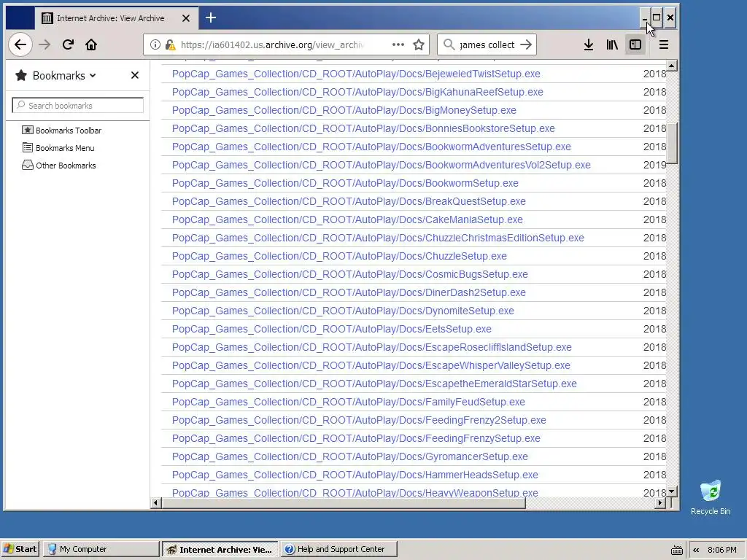Image resolution: width=747 pixels, height=560 pixels.
Task: Open a new tab with plus
Action: [211, 18]
